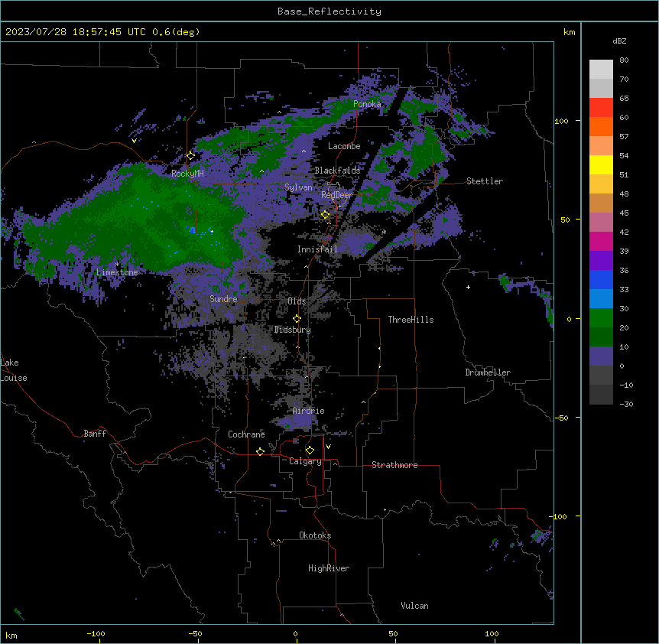659x644 pixels.
Task: Click the Olds town label
Action: tap(297, 301)
